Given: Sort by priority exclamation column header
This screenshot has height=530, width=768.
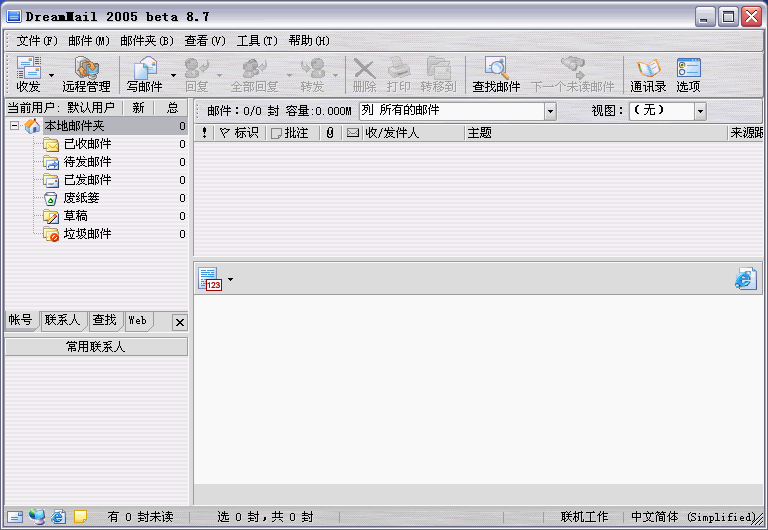Looking at the screenshot, I should [x=204, y=133].
